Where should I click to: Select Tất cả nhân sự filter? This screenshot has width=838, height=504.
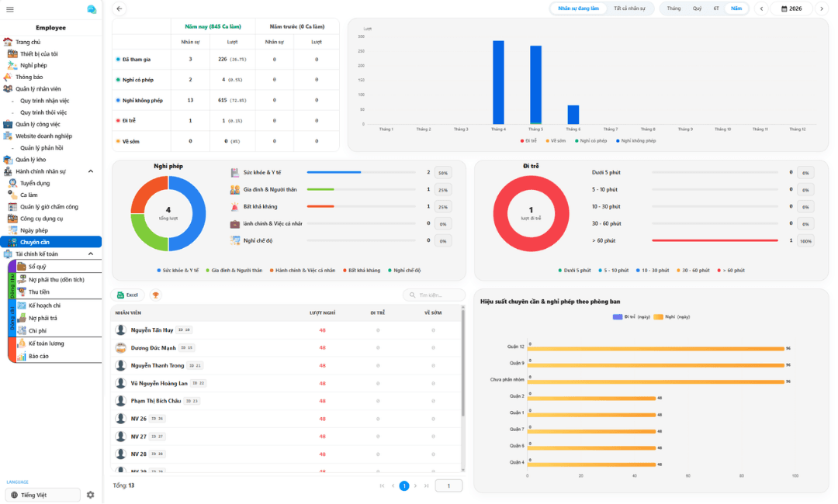click(x=629, y=9)
